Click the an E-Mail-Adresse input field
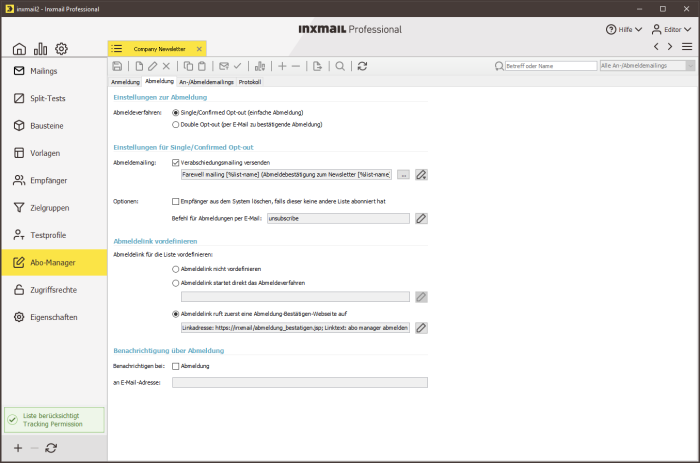Screen dimensions: 700x463 [300, 383]
